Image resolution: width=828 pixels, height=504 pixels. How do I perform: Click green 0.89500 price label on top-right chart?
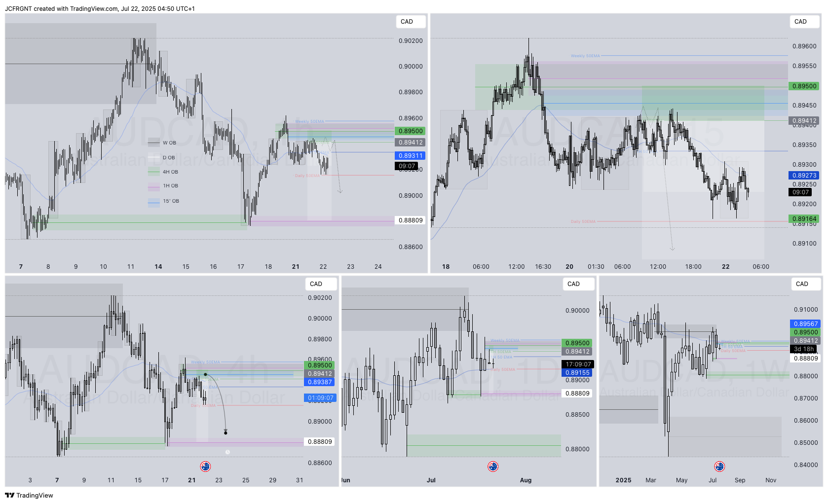point(804,86)
